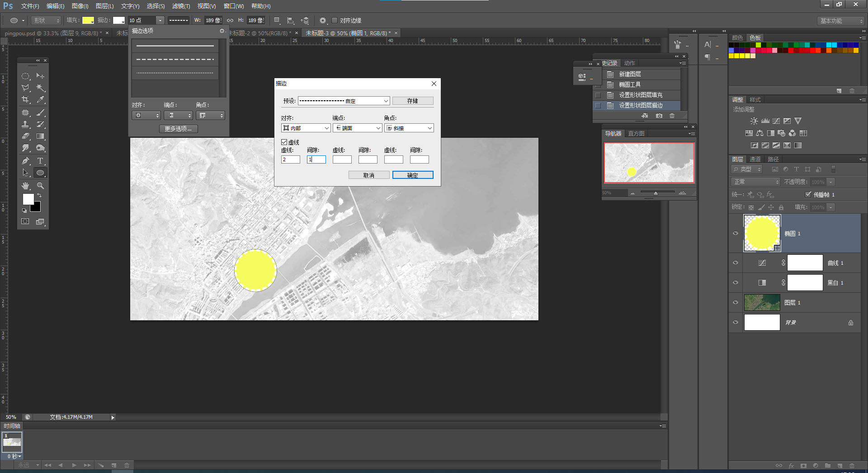Screen dimensions: 868x473
Task: Open the 预设 preset dropdown
Action: (344, 101)
